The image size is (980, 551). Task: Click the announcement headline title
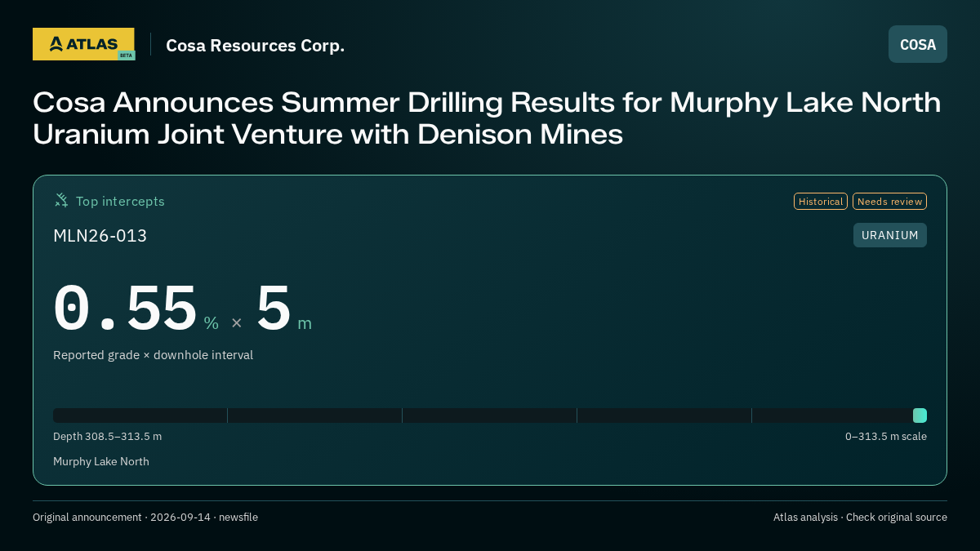[x=487, y=118]
